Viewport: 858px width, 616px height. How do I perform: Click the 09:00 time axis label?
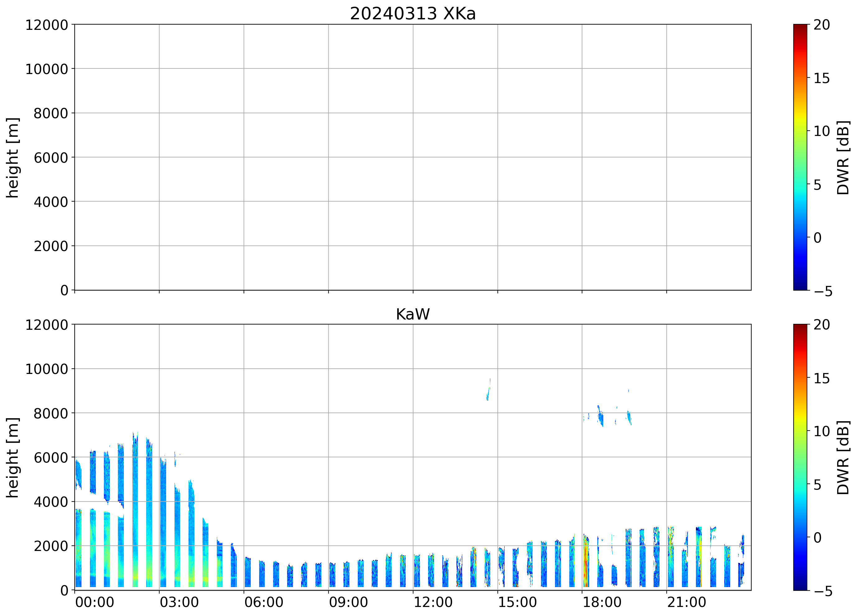348,602
